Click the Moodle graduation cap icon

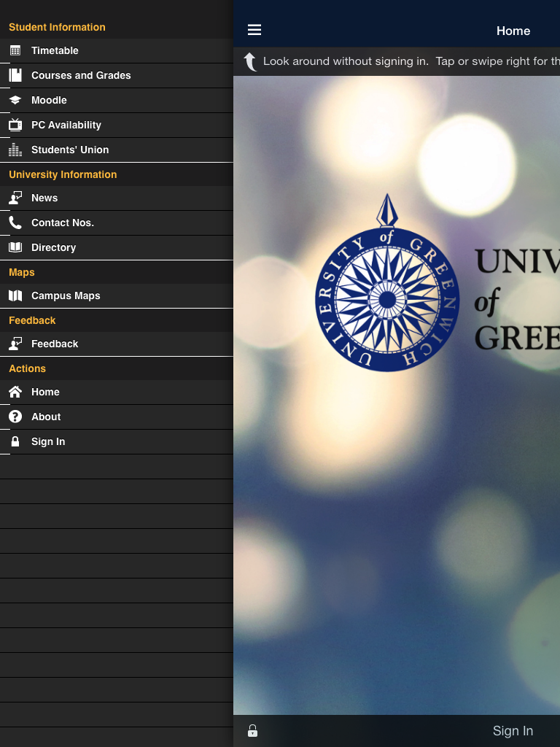(15, 100)
